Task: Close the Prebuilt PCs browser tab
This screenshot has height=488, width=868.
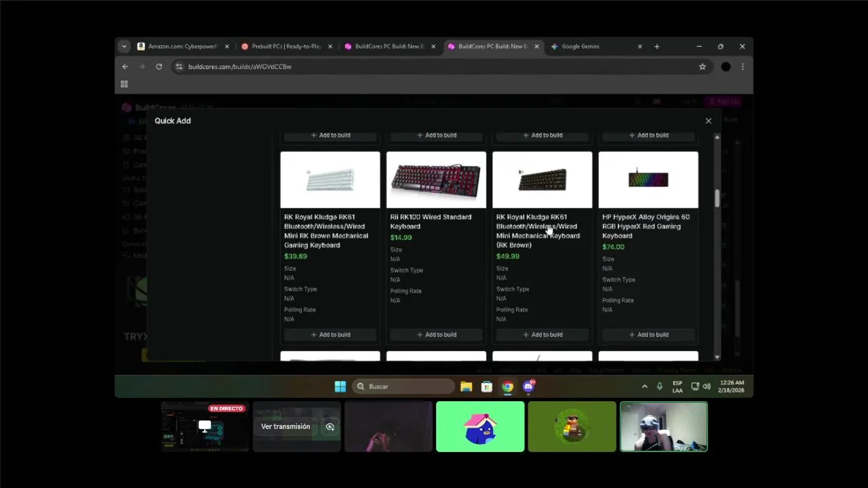Action: coord(330,46)
